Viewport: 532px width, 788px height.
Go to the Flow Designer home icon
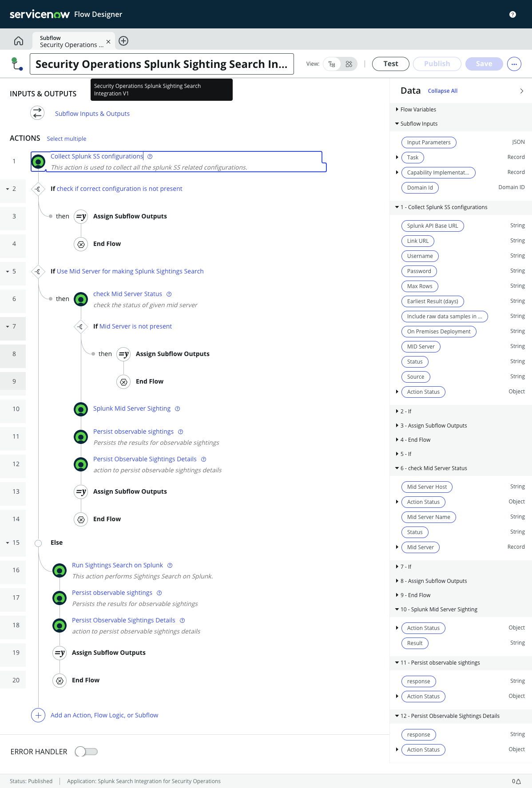[x=19, y=41]
